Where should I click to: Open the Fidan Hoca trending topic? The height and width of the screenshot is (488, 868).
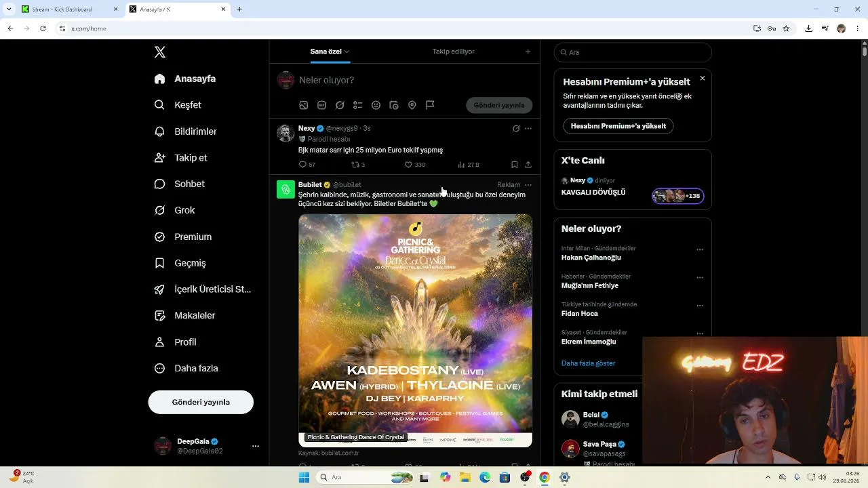580,314
